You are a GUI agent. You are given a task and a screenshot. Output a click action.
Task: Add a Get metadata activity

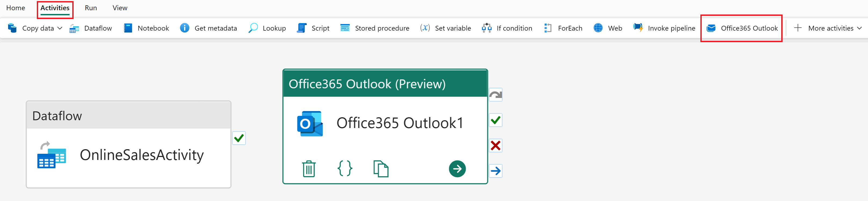[208, 28]
